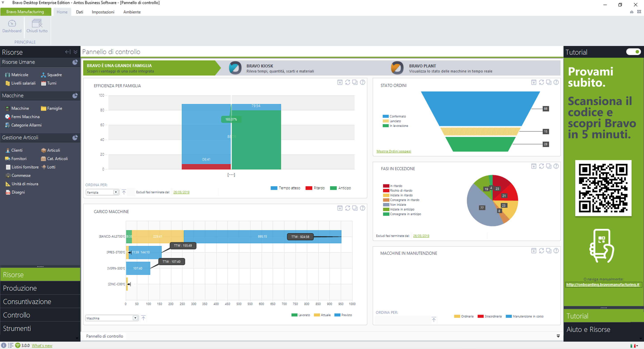Open Famiglie under Macchine section
This screenshot has height=349, width=644.
point(51,108)
